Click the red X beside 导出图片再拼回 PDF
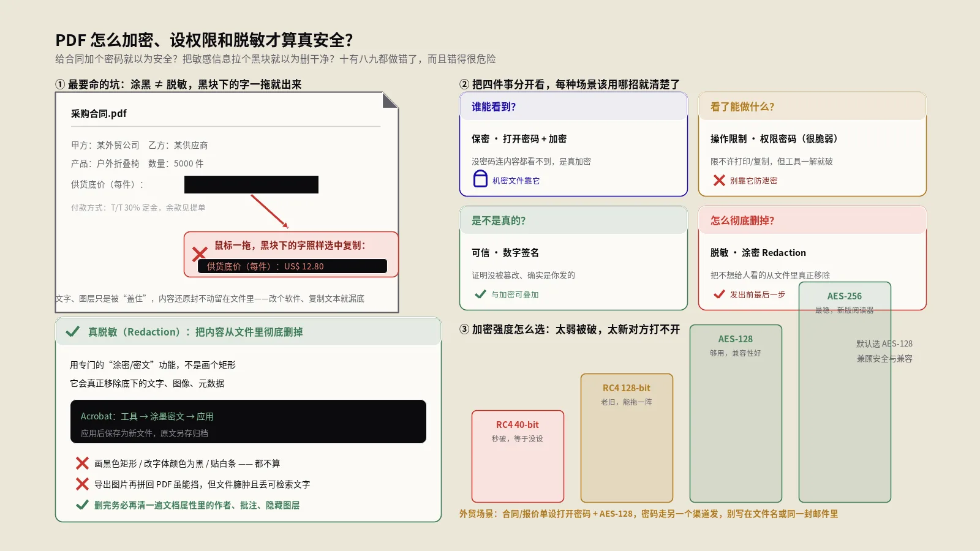Screen dimensions: 980x551 coord(82,484)
